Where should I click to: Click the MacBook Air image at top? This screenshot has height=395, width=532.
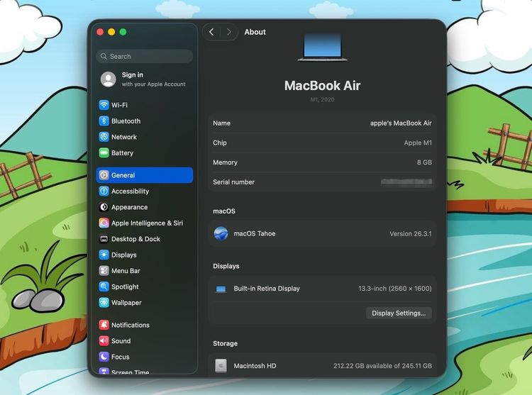[322, 47]
